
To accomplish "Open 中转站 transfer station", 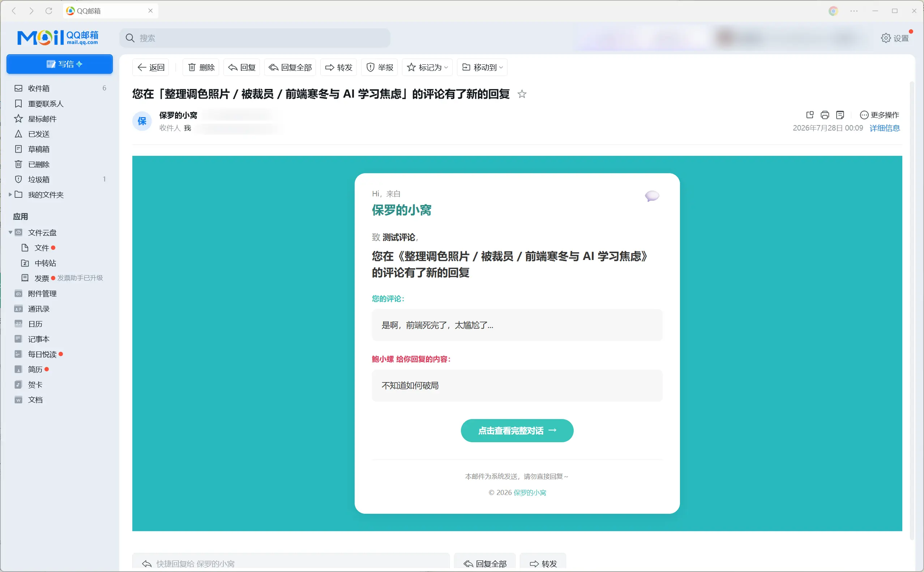I will pyautogui.click(x=45, y=263).
